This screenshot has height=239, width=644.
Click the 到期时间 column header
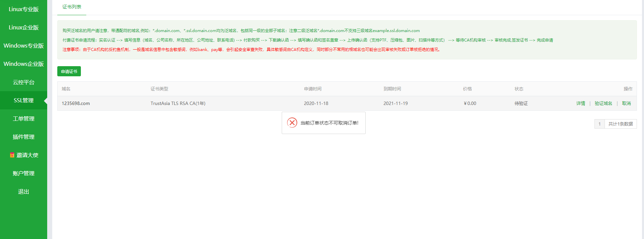(x=392, y=89)
